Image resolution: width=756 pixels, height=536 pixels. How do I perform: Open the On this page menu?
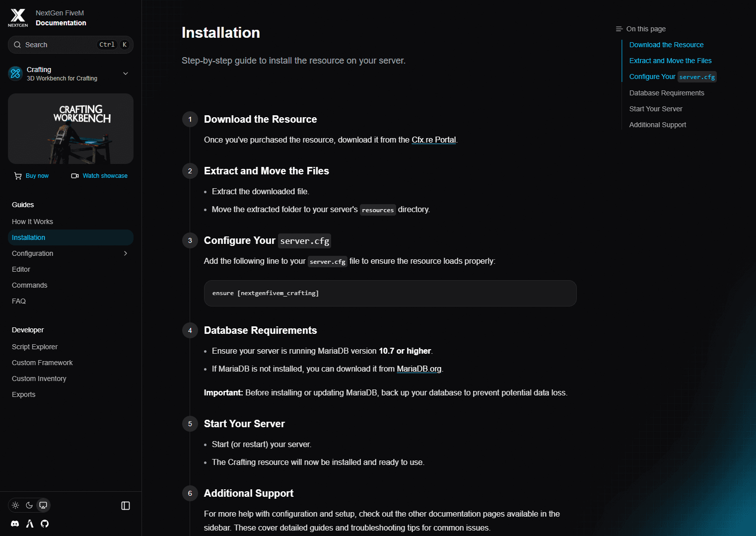[x=641, y=29]
